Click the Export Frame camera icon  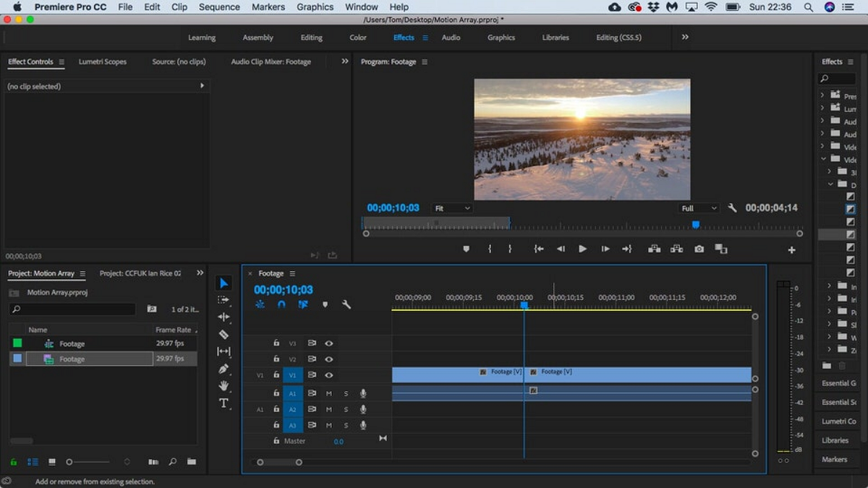(x=699, y=249)
